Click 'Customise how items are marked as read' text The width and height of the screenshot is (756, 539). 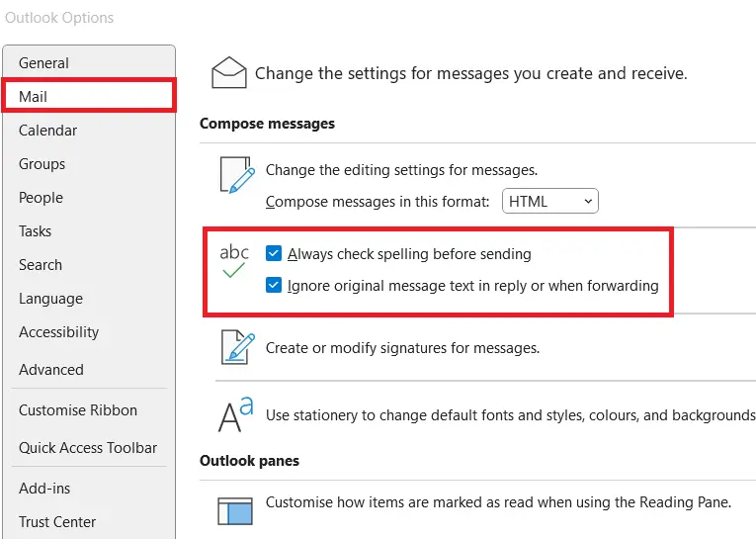(498, 502)
